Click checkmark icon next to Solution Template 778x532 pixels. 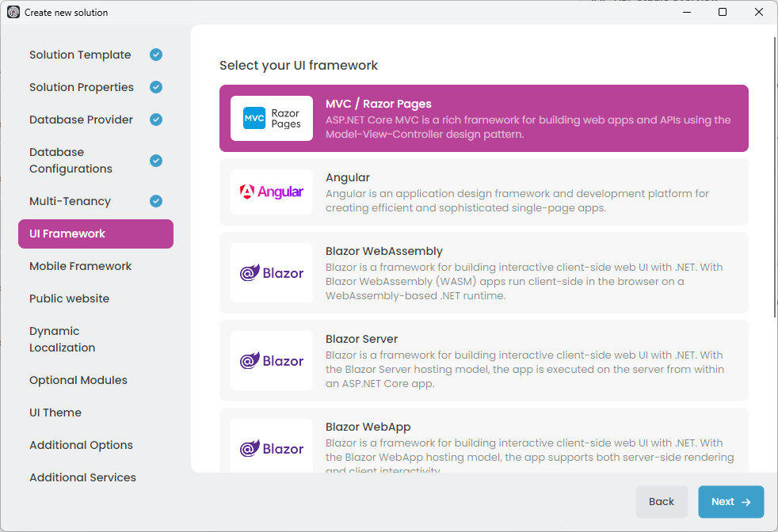(156, 55)
